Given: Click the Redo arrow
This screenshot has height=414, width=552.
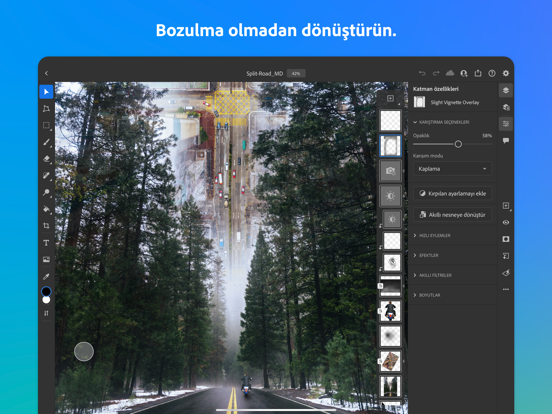Looking at the screenshot, I should point(436,73).
